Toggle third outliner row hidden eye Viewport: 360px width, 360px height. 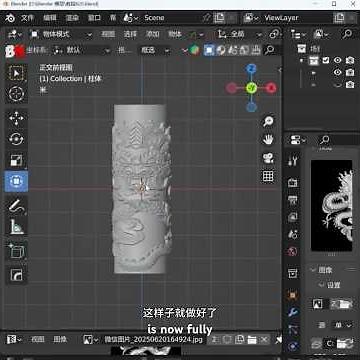point(338,85)
